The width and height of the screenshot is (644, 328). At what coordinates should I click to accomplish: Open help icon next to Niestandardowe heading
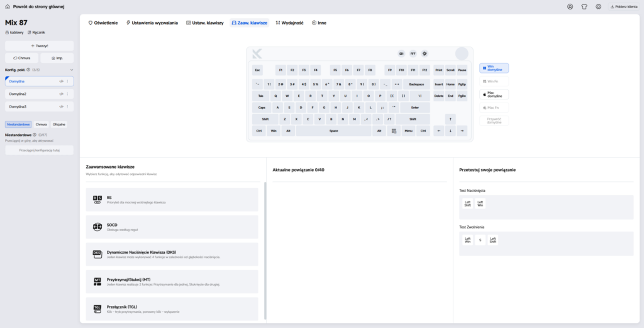click(35, 135)
